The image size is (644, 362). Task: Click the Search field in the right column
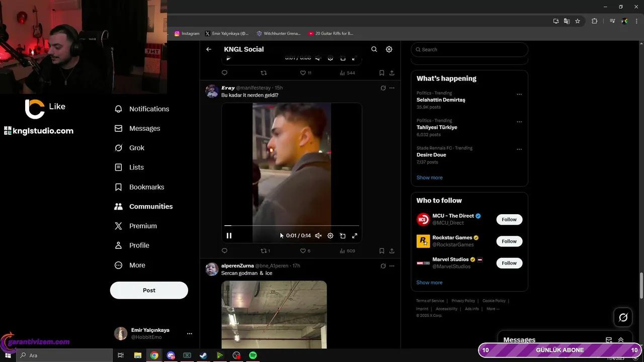point(469,49)
